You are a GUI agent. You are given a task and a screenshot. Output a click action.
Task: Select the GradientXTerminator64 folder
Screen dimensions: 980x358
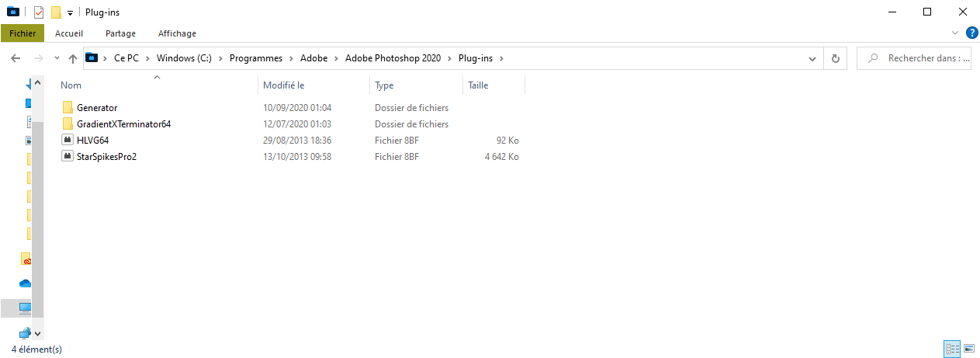pyautogui.click(x=123, y=124)
